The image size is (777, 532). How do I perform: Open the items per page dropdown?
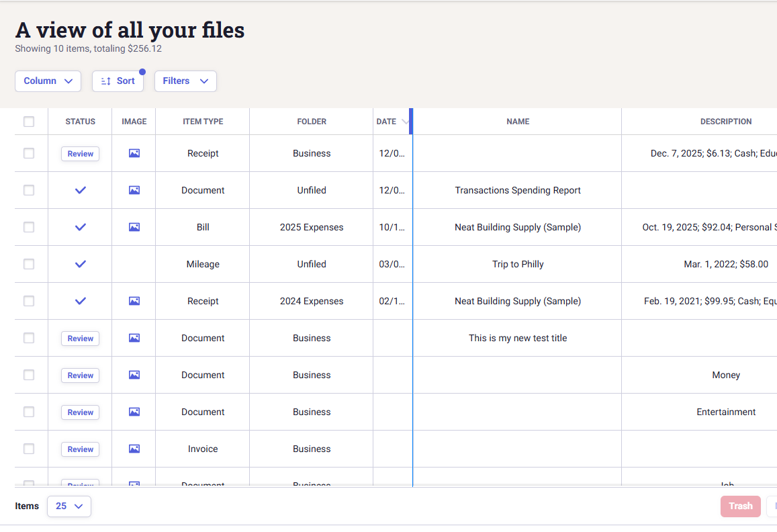[69, 506]
